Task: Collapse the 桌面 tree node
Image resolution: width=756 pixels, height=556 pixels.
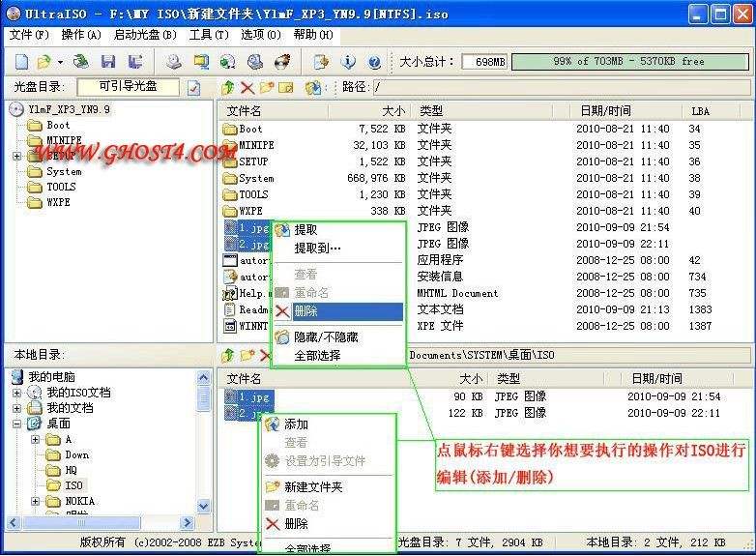Action: tap(16, 424)
